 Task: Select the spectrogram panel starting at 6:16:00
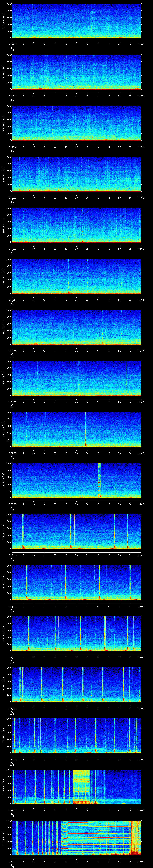pos(77,174)
